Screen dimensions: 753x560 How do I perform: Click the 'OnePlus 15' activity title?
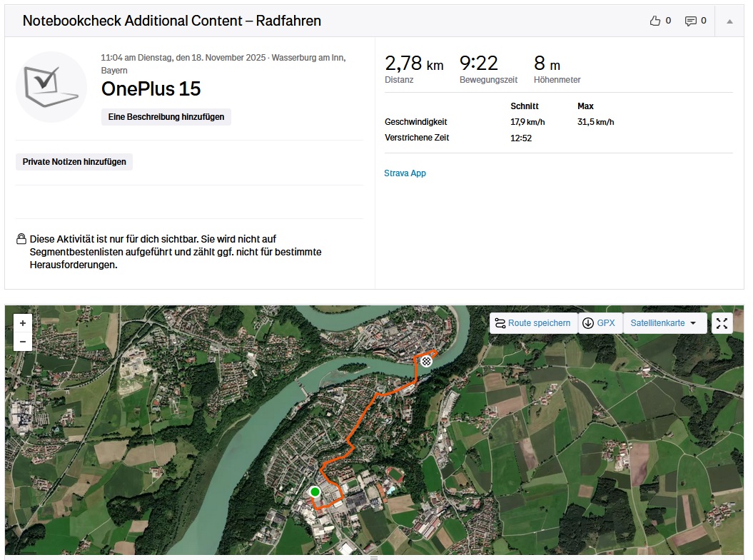click(151, 89)
